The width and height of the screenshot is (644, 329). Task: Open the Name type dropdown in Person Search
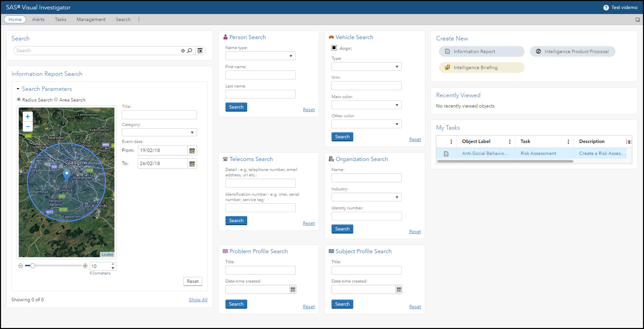click(x=290, y=56)
